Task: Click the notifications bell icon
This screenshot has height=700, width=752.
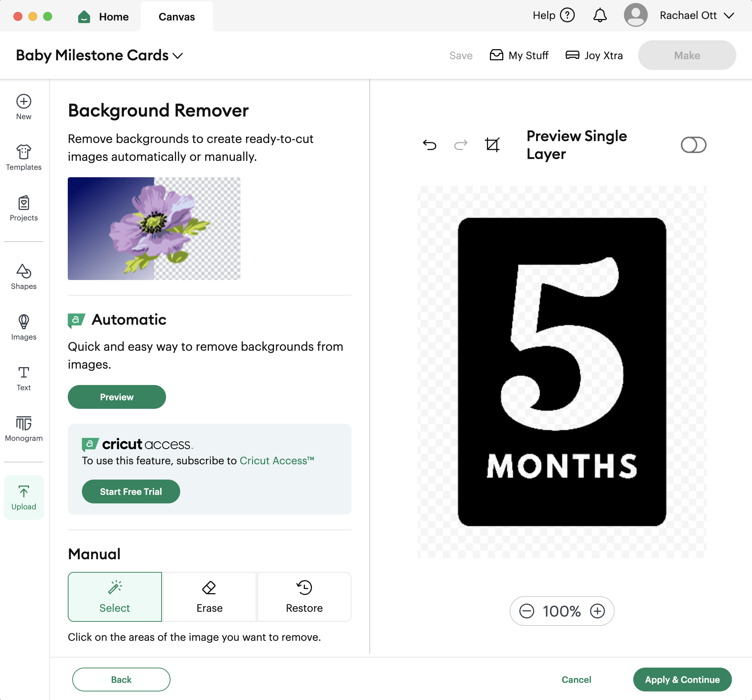Action: [600, 16]
